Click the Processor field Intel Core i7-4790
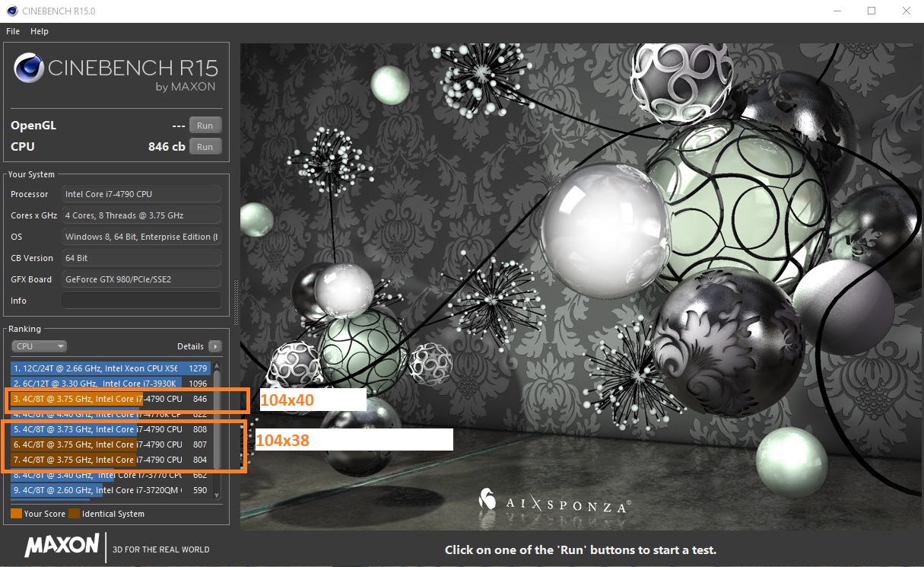 coord(141,194)
